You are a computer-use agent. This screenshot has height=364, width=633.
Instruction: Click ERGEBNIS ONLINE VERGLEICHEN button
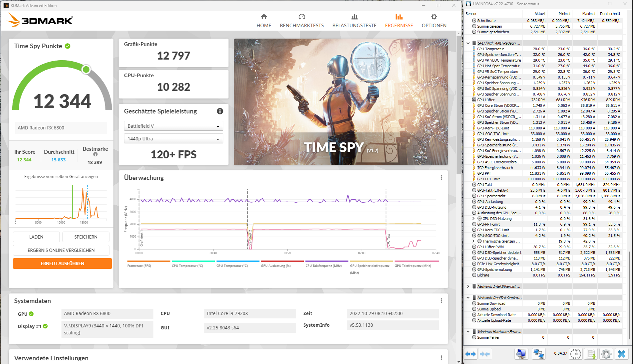[x=61, y=250]
